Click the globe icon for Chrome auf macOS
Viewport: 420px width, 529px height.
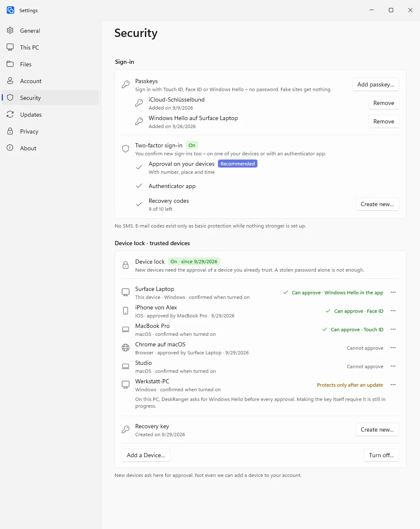tap(126, 348)
